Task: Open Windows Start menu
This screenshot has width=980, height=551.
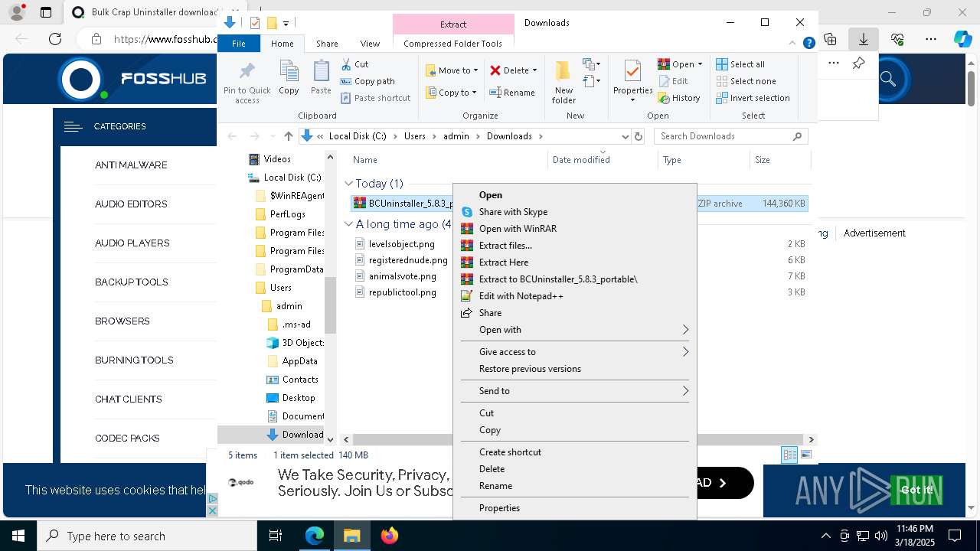Action: (18, 536)
